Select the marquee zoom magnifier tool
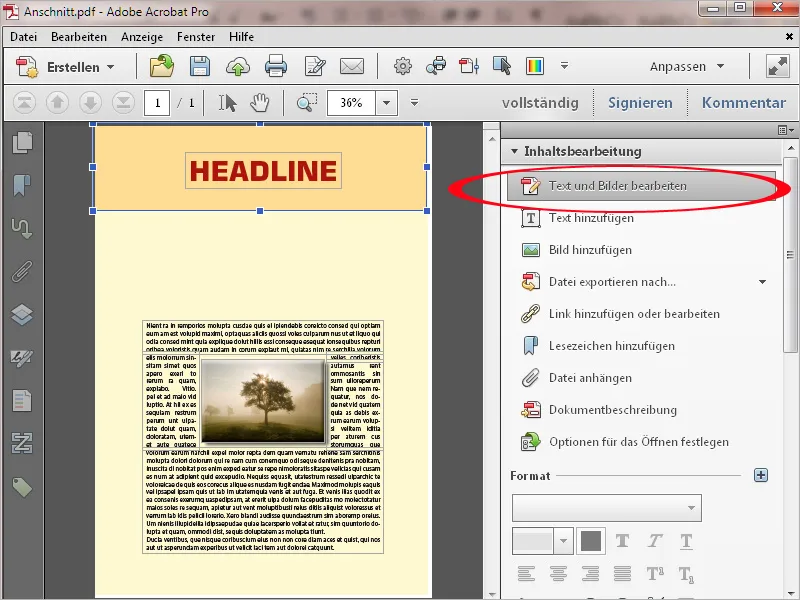Screen dimensions: 800x600 307,103
